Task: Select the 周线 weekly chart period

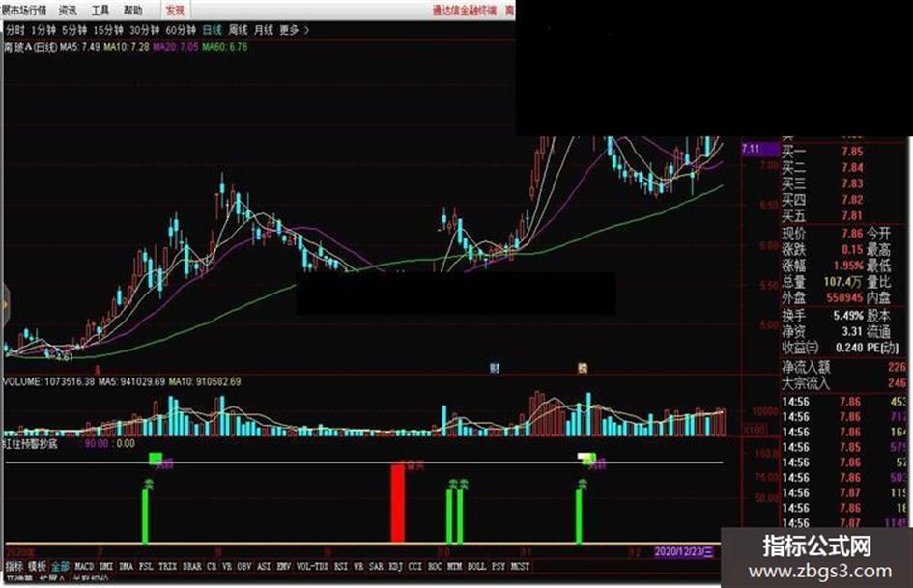Action: (x=238, y=30)
